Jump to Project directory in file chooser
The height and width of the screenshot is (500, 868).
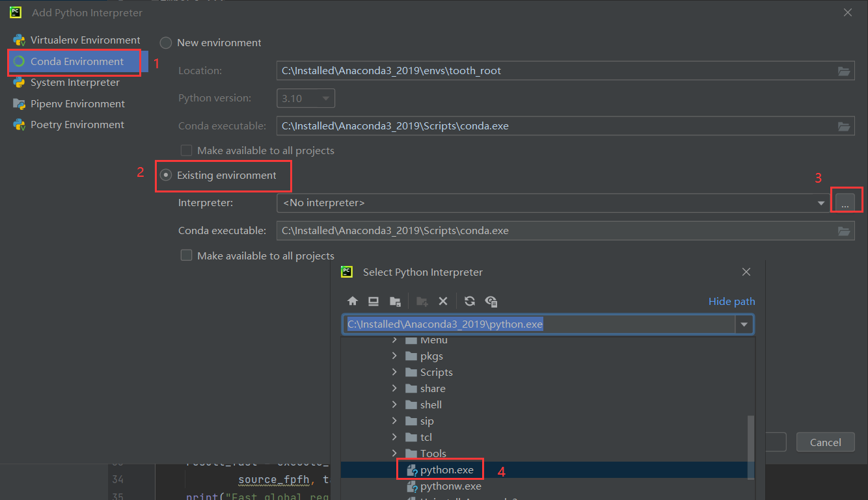[395, 301]
